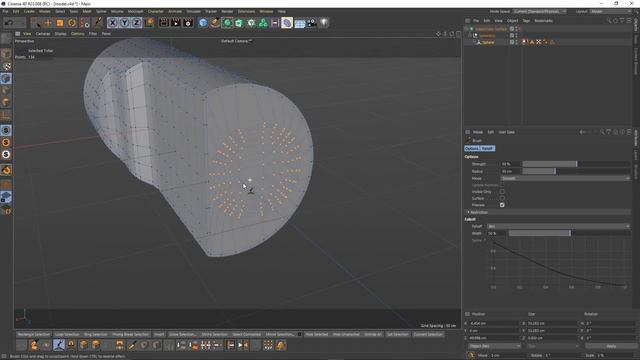Click the coordinates Apply button
The height and width of the screenshot is (360, 640).
611,346
